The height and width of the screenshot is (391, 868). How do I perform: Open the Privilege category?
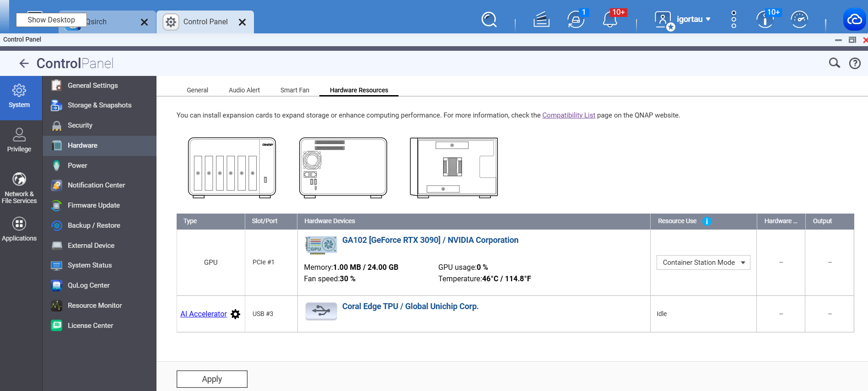pyautogui.click(x=19, y=140)
